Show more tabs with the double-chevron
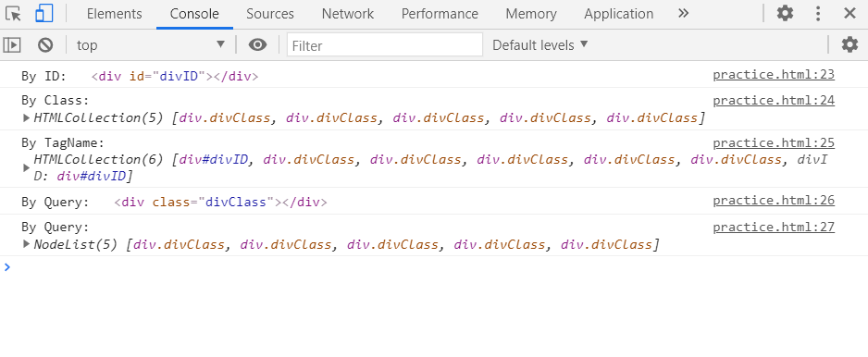This screenshot has height=357, width=868. tap(683, 13)
